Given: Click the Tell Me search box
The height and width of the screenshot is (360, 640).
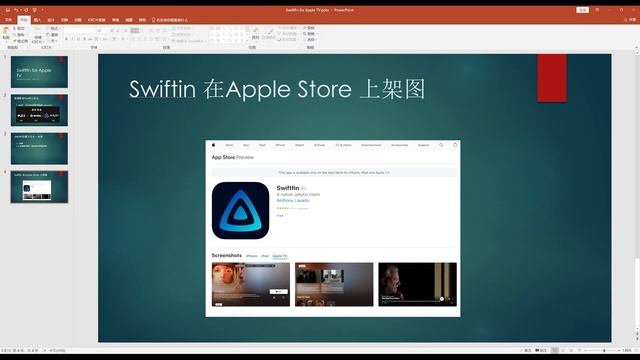Looking at the screenshot, I should coord(170,20).
